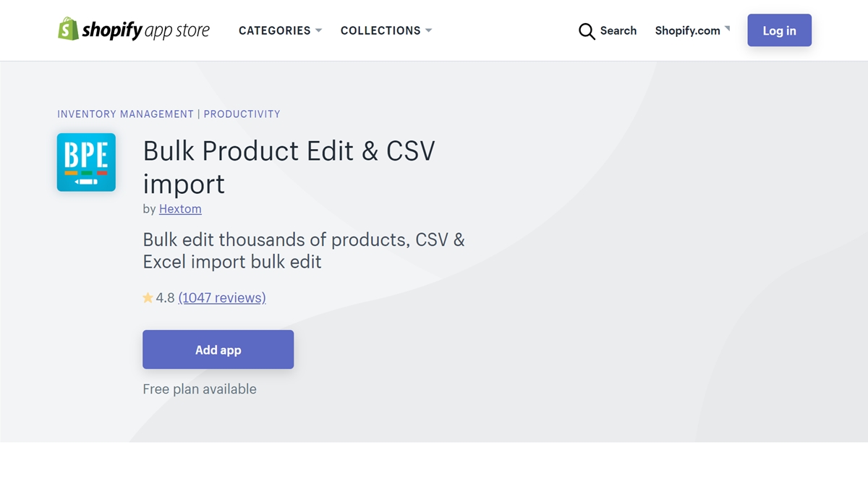The image size is (868, 495).
Task: Expand the CATEGORIES dropdown arrow
Action: pyautogui.click(x=318, y=30)
